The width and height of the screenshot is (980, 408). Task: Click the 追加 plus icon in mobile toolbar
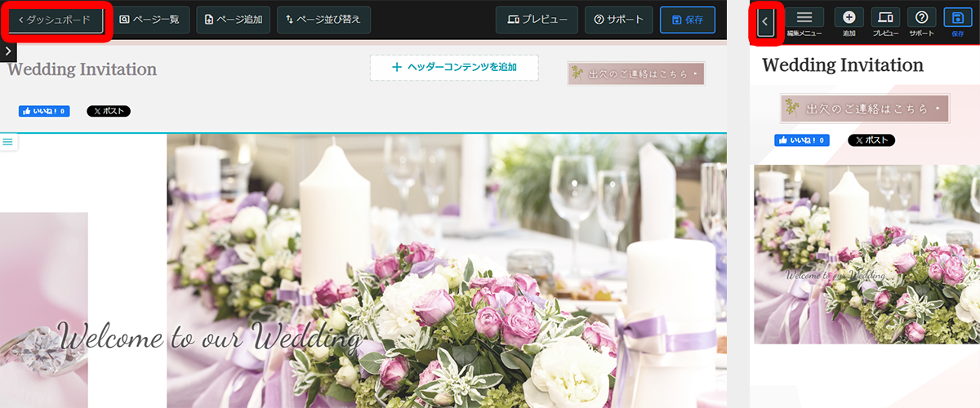(x=849, y=22)
